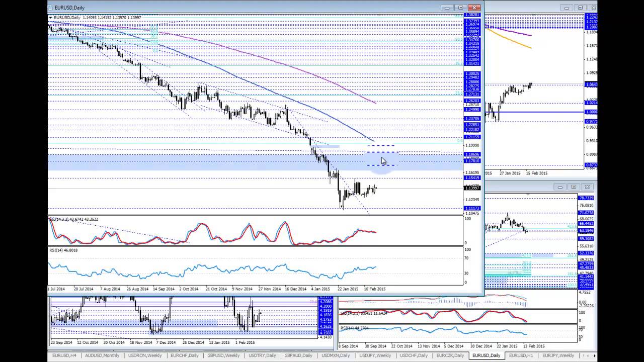Viewport: 644px width, 362px height.
Task: Close the EURUSD,Daily chart window
Action: click(474, 8)
